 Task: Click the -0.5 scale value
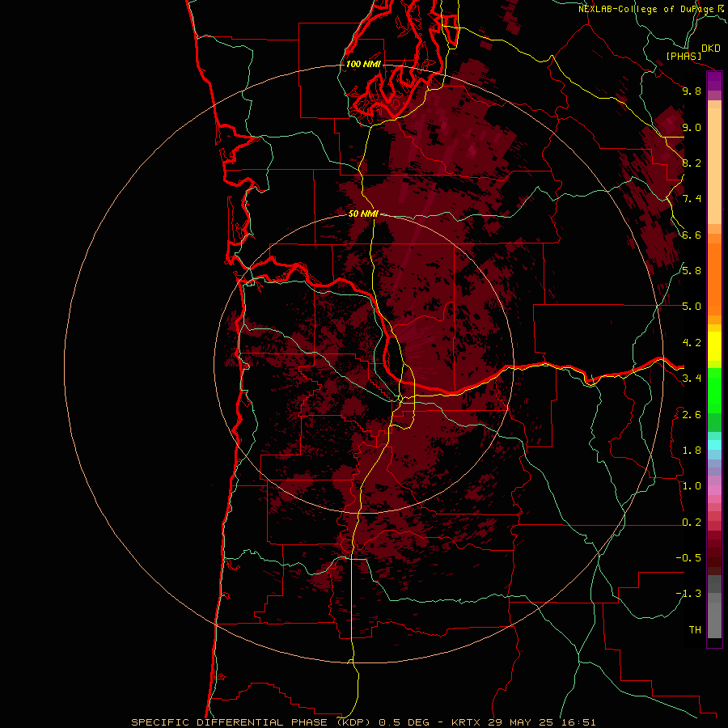(x=688, y=557)
